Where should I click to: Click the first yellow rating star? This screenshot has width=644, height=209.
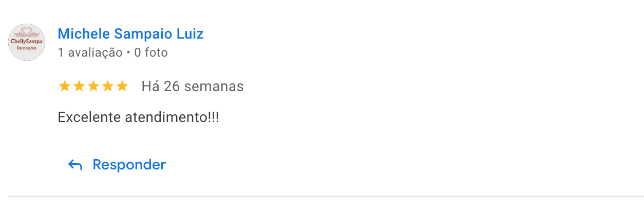pos(65,86)
